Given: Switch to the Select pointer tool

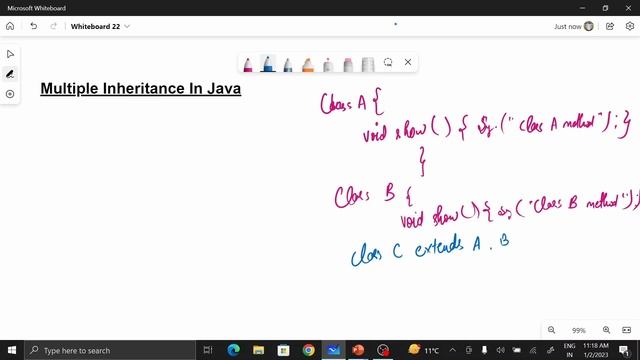Looking at the screenshot, I should coord(10,54).
